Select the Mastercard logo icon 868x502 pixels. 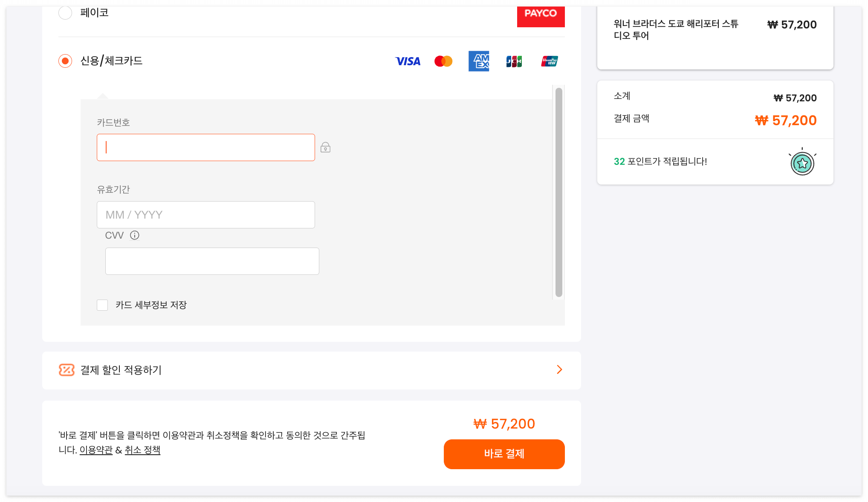(x=443, y=61)
